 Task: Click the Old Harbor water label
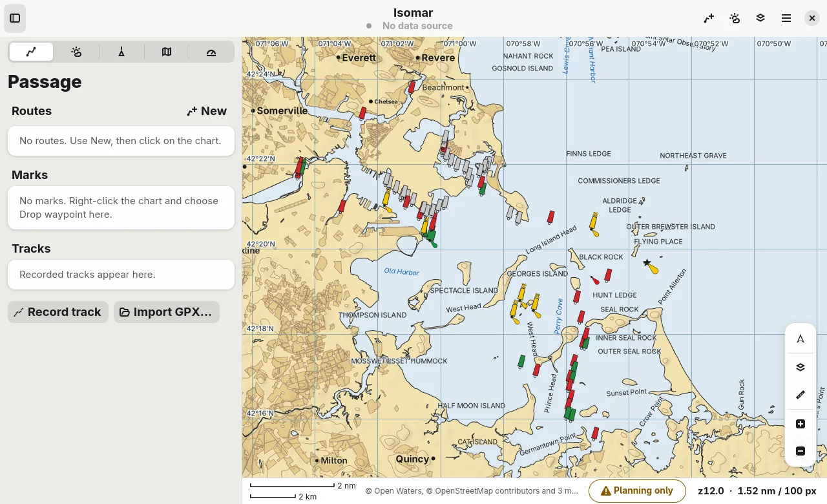(402, 272)
